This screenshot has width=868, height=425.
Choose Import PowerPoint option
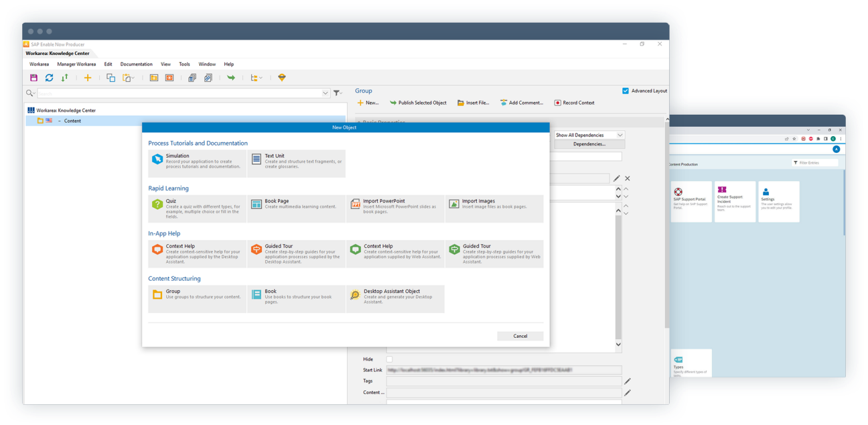(395, 208)
